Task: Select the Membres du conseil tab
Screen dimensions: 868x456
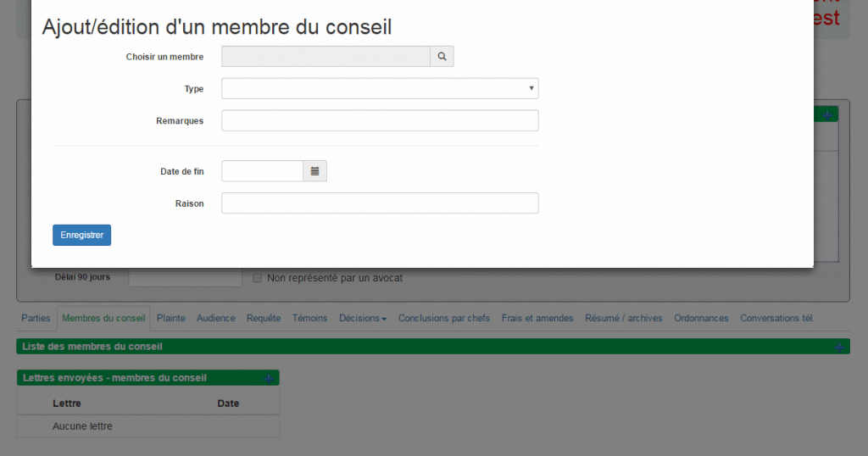Action: (103, 318)
